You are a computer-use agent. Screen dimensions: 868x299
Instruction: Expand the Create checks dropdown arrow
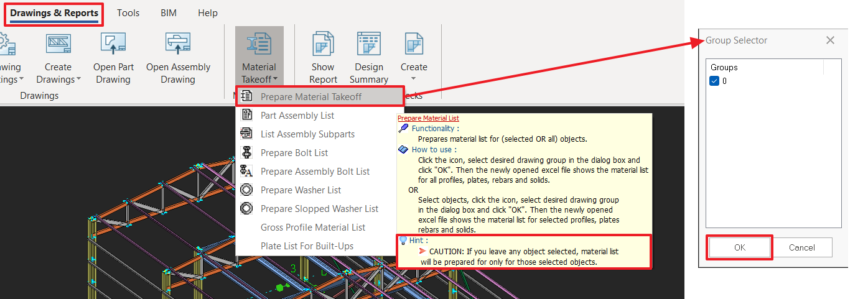point(414,79)
